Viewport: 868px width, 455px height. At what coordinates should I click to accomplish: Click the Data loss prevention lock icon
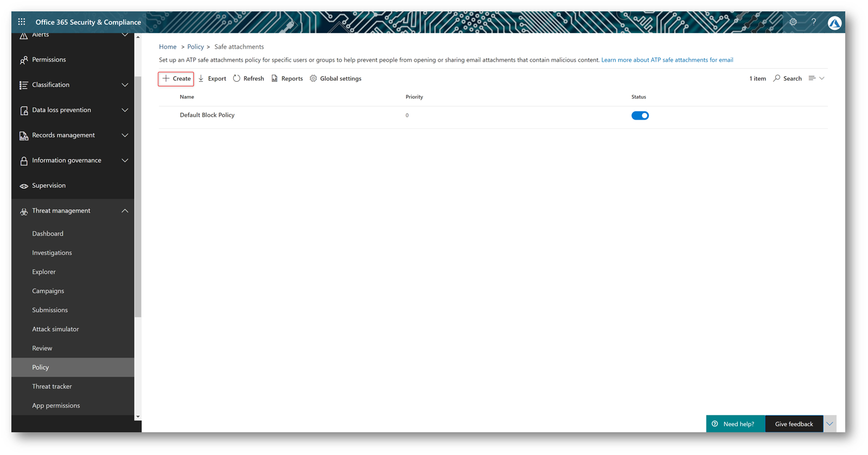click(24, 110)
